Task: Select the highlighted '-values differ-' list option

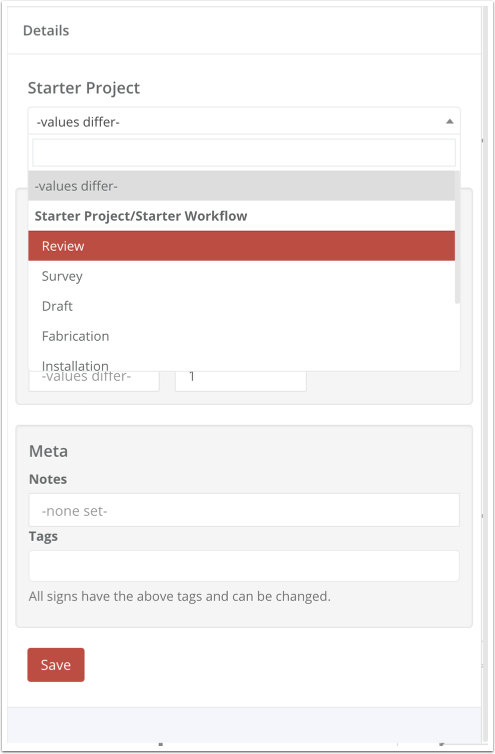Action: (x=241, y=186)
